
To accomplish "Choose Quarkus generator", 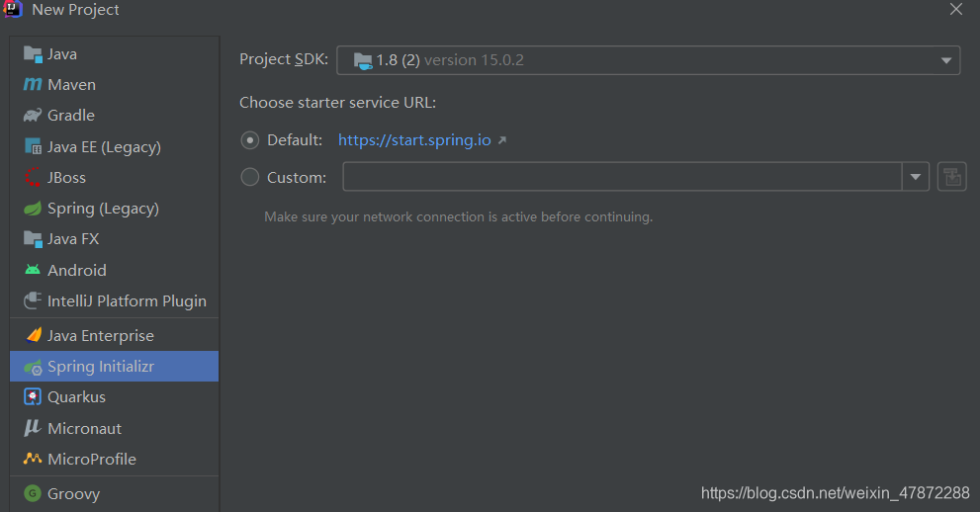I will click(115, 396).
